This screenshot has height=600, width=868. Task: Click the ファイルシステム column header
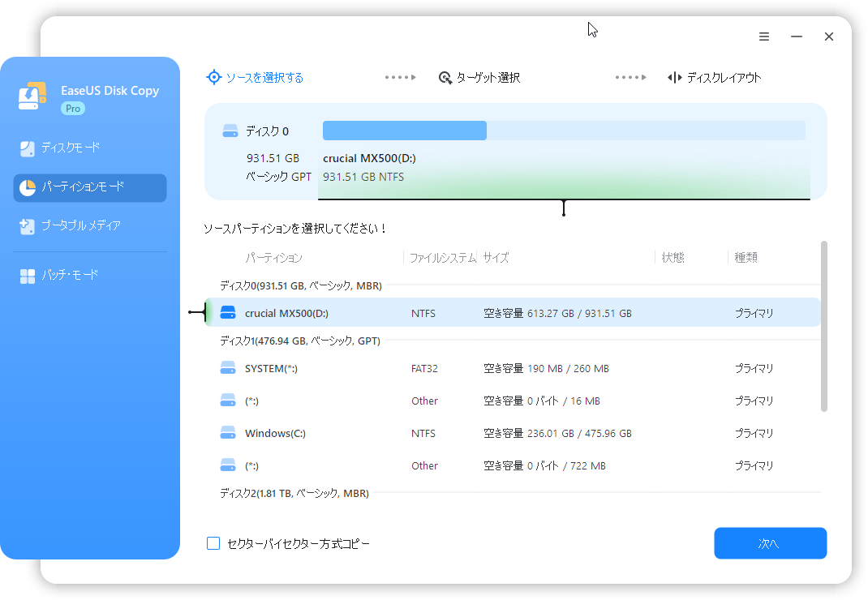[443, 258]
